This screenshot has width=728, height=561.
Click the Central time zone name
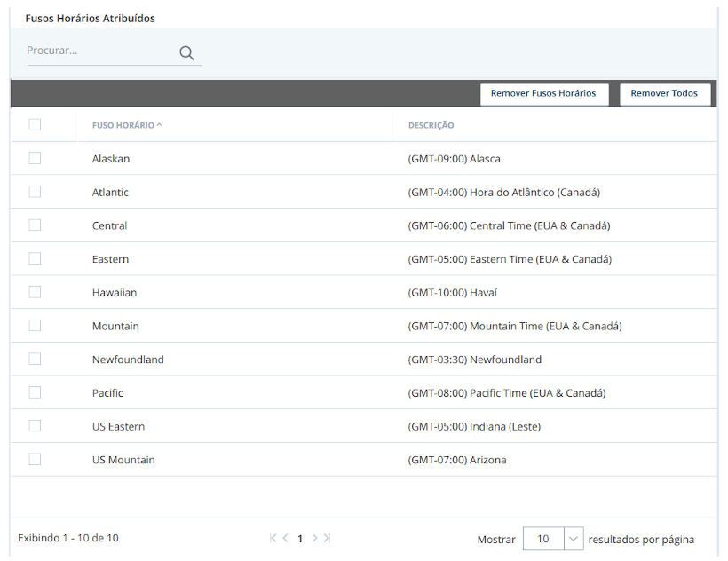[109, 225]
